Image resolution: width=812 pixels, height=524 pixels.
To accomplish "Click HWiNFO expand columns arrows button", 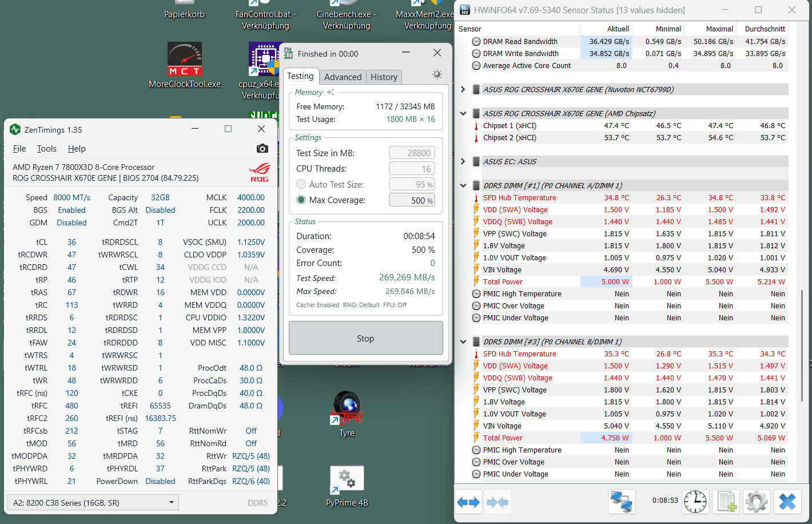I will (468, 502).
